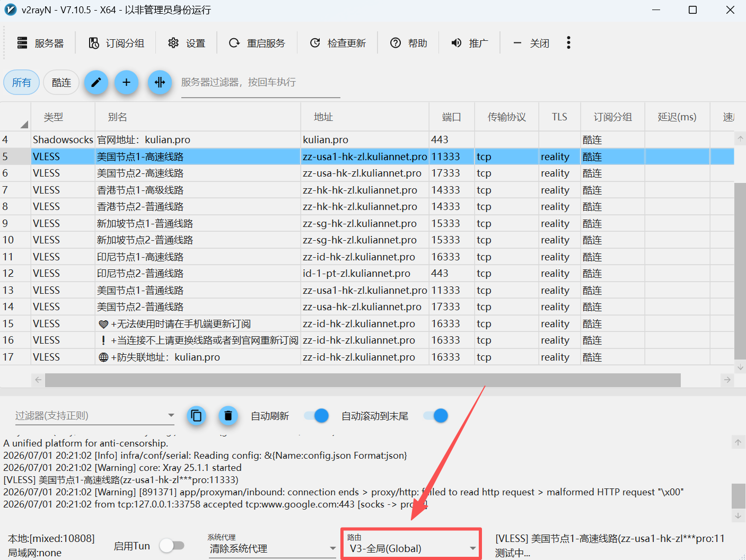Click the pencil edit subscription icon

click(96, 82)
